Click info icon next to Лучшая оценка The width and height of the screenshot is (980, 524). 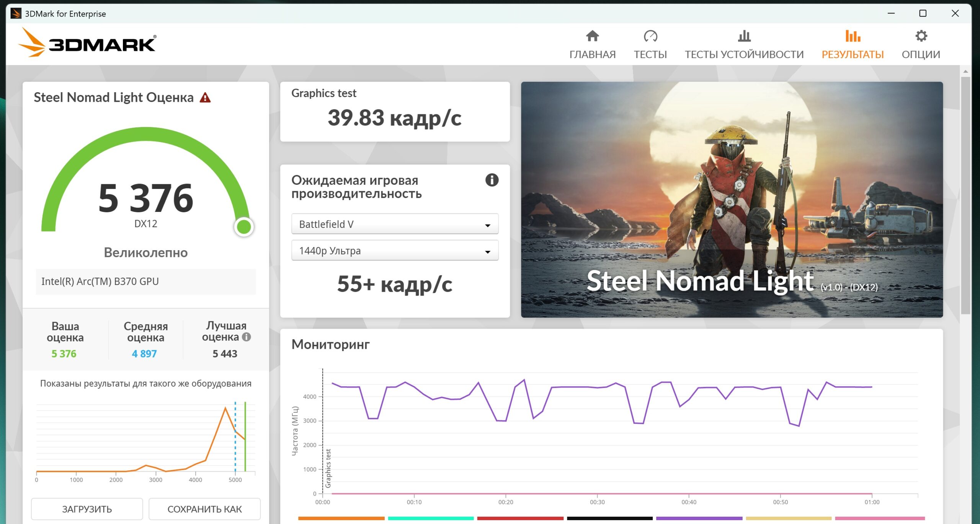coord(247,337)
